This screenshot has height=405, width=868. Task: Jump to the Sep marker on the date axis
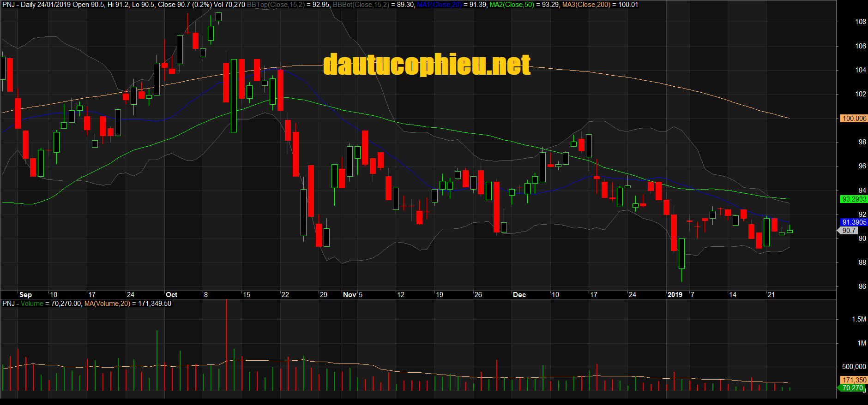point(25,295)
